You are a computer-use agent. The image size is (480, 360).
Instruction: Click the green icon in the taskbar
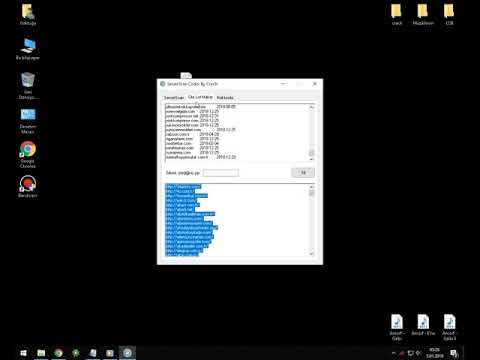[x=76, y=353]
